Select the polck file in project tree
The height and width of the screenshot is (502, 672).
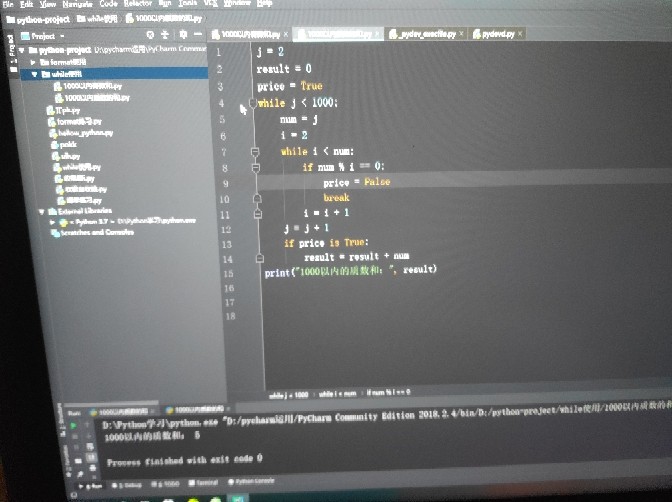point(64,144)
